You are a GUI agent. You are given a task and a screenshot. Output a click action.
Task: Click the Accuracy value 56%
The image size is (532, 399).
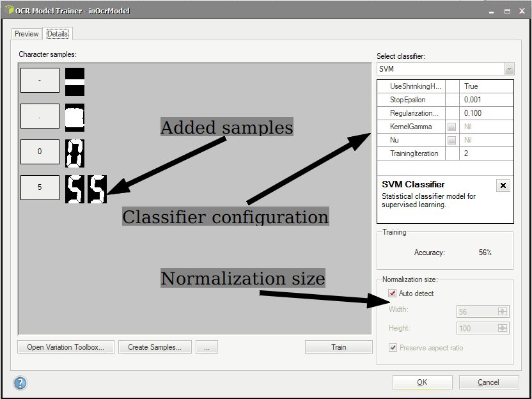point(485,253)
